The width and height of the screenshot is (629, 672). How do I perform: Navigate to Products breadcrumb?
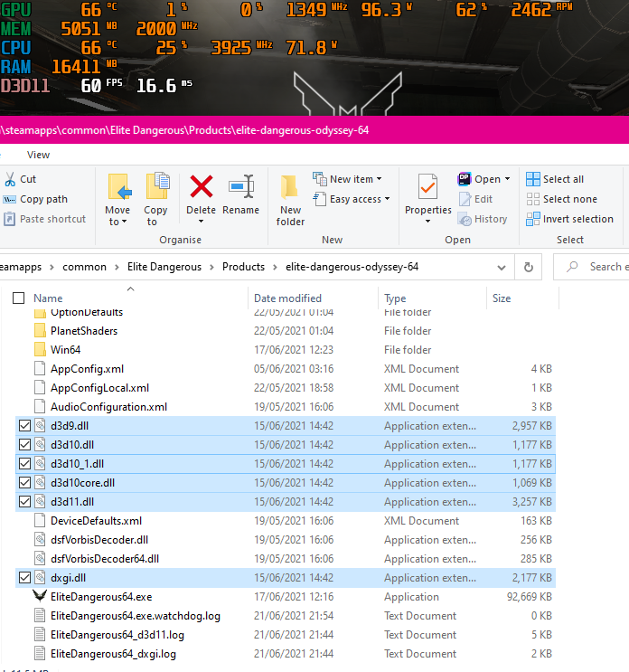(244, 267)
